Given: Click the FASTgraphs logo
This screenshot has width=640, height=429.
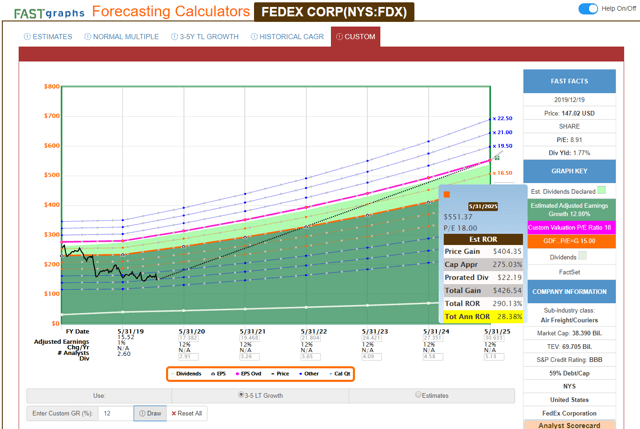Looking at the screenshot, I should click(x=49, y=13).
